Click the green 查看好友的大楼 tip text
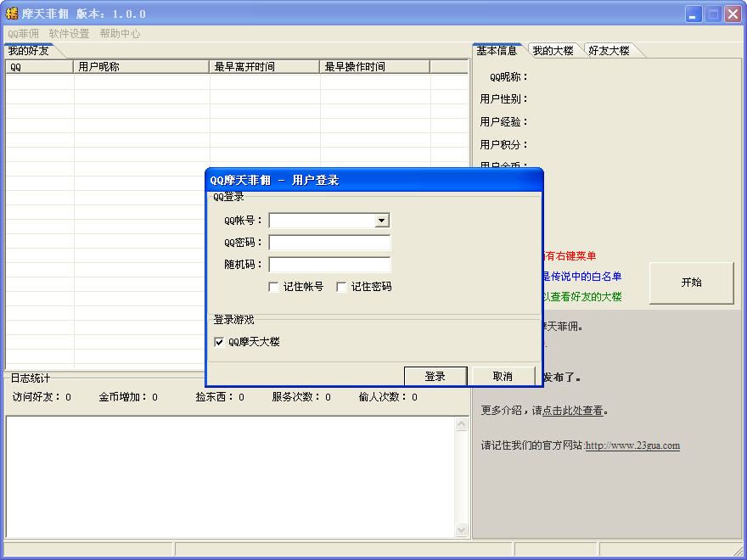Viewport: 747px width, 560px height. 586,297
